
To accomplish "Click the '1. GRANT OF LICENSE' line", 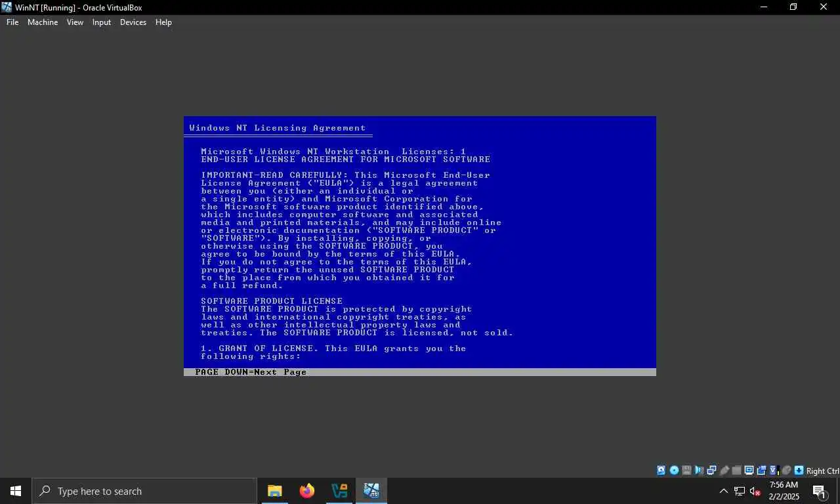I will coord(333,348).
